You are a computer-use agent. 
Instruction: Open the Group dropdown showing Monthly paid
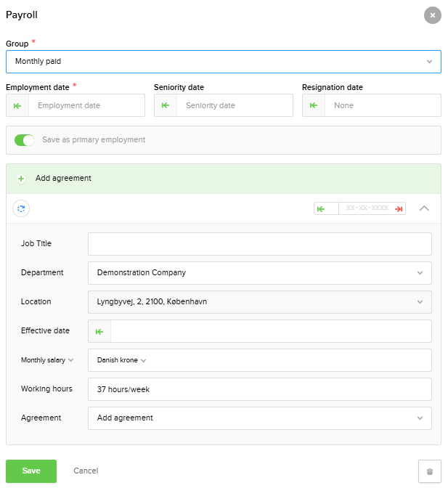[x=223, y=62]
